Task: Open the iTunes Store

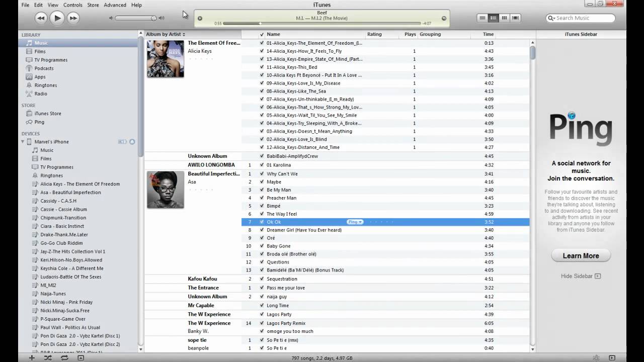Action: click(x=47, y=114)
